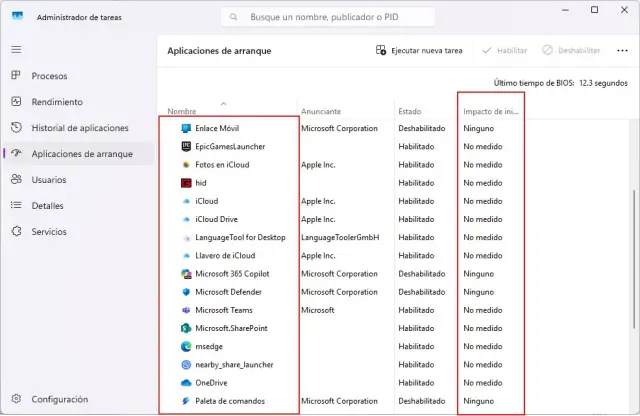
Task: Click the Microsoft Defender shield icon
Action: pos(186,292)
